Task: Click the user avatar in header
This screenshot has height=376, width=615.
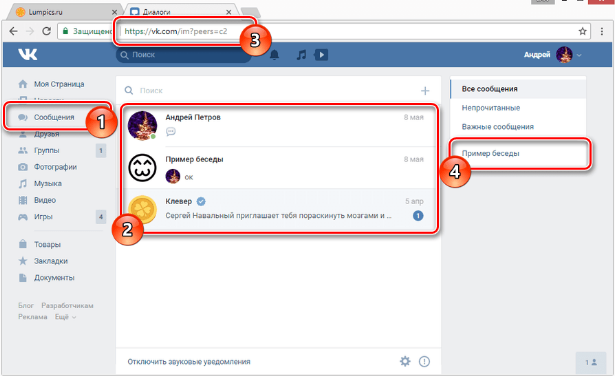Action: coord(564,55)
